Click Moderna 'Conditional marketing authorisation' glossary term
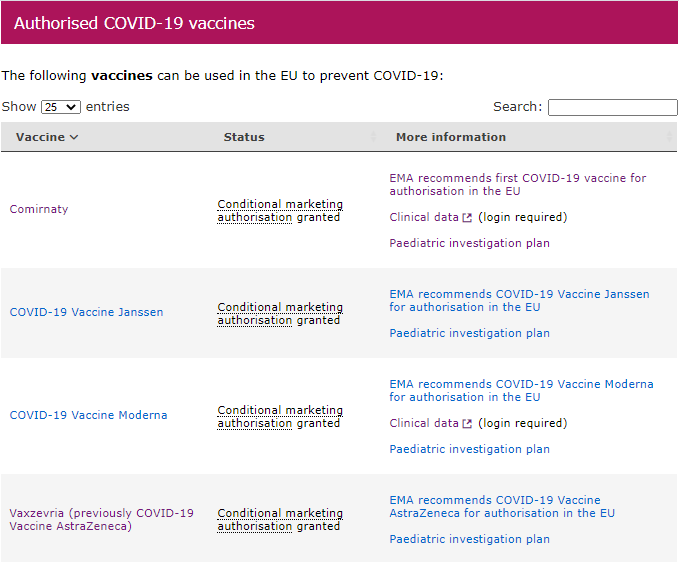The height and width of the screenshot is (562, 679). (280, 417)
